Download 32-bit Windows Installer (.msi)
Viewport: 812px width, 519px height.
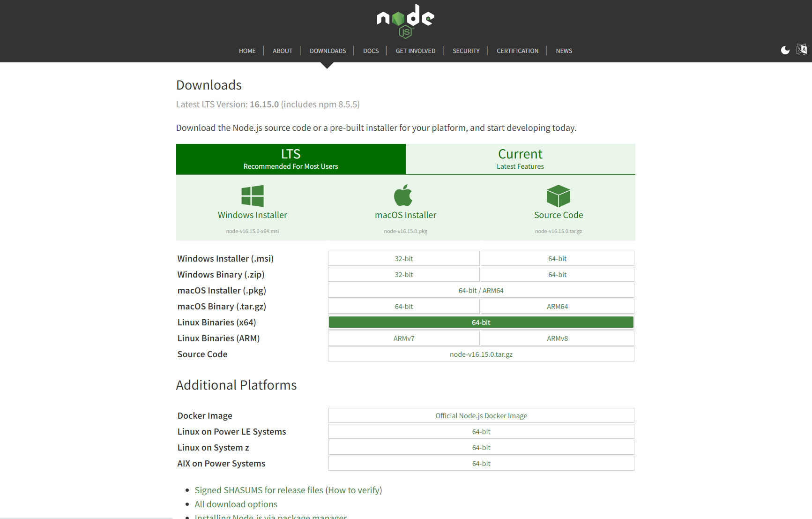[x=403, y=259]
